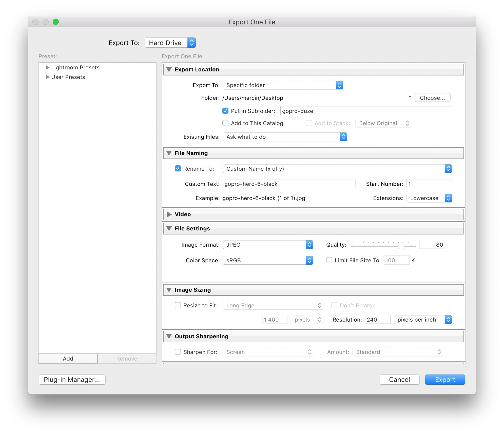Click the example filename text
This screenshot has width=504, height=435.
pos(264,198)
